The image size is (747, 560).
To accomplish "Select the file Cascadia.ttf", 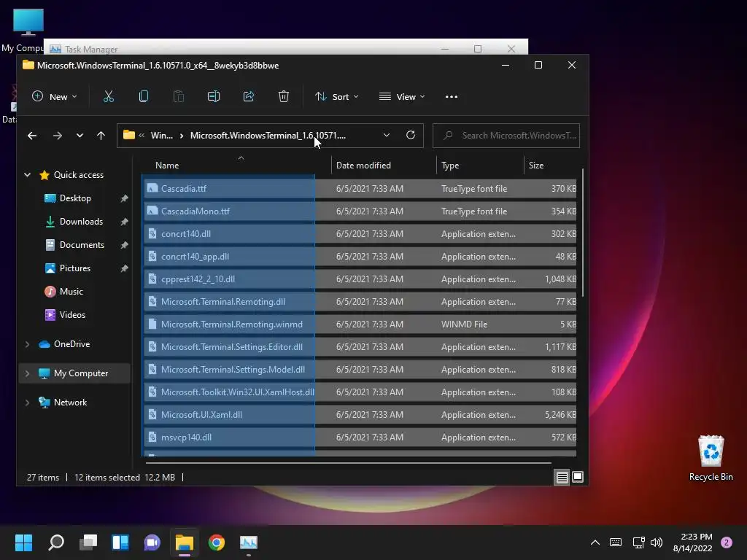I will click(x=360, y=189).
